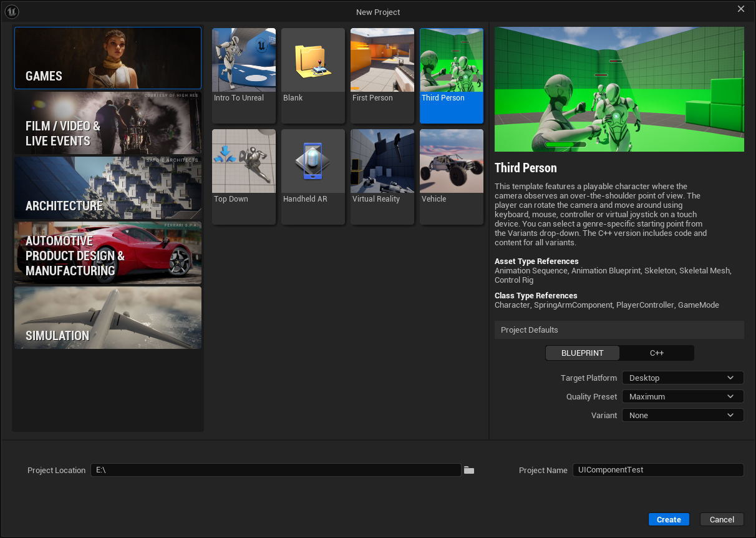Choose the Handheld AR template icon
Screen dimensions: 756x538
click(313, 162)
